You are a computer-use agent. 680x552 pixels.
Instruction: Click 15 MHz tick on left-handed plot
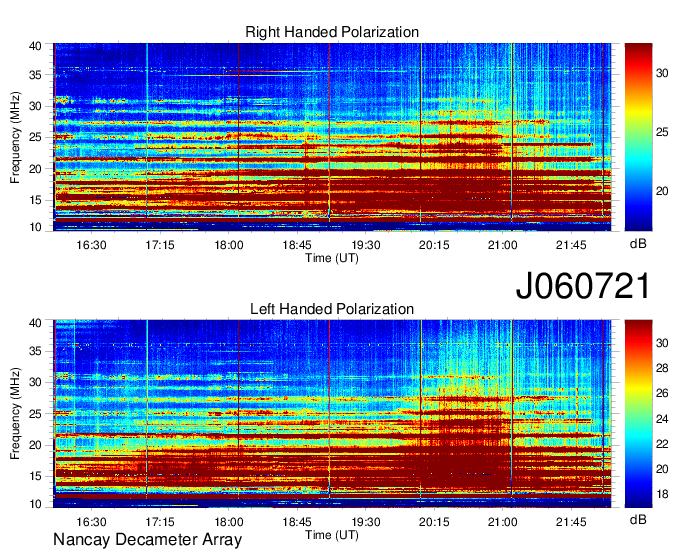(36, 477)
